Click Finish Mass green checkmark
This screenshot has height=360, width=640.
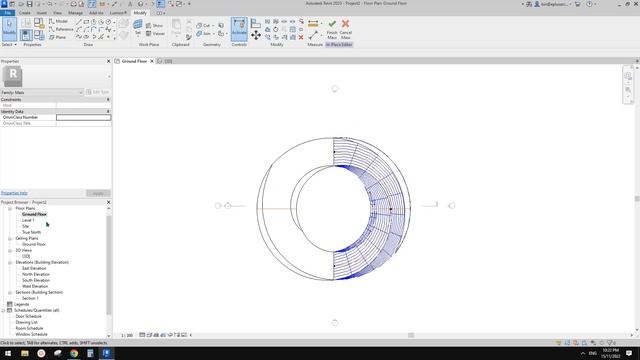(332, 29)
